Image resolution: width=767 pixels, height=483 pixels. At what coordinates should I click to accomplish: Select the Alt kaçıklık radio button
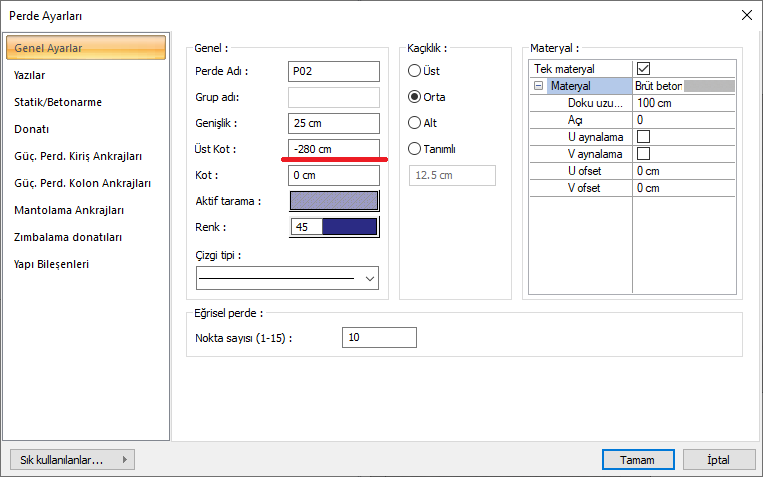click(414, 122)
